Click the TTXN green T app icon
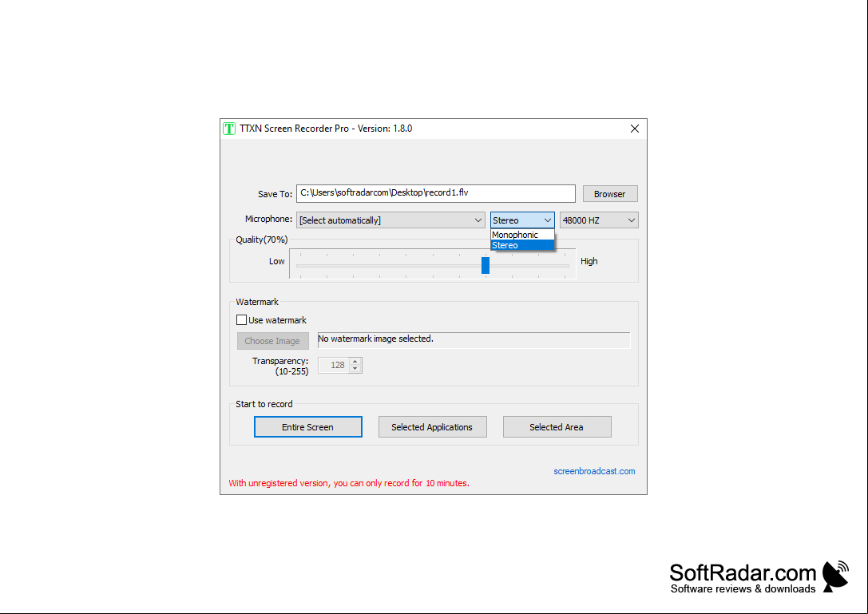The image size is (868, 614). [229, 129]
